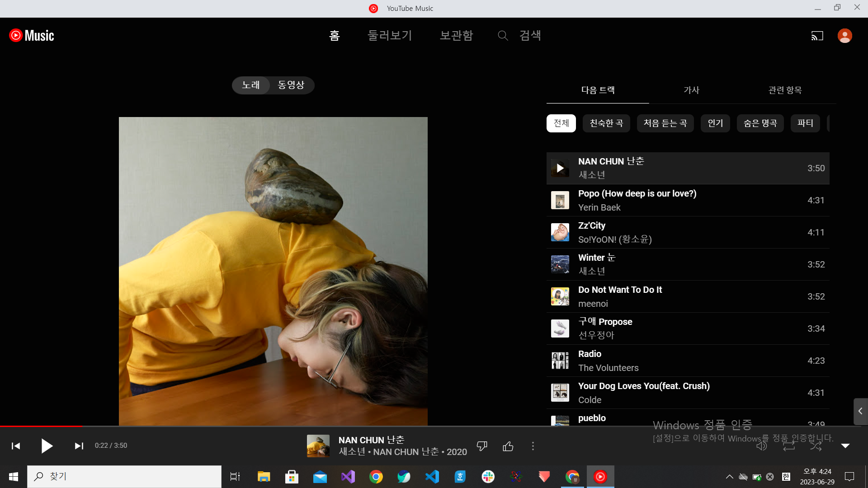The height and width of the screenshot is (488, 868).
Task: Open the The Volunteers artist name
Action: [609, 368]
